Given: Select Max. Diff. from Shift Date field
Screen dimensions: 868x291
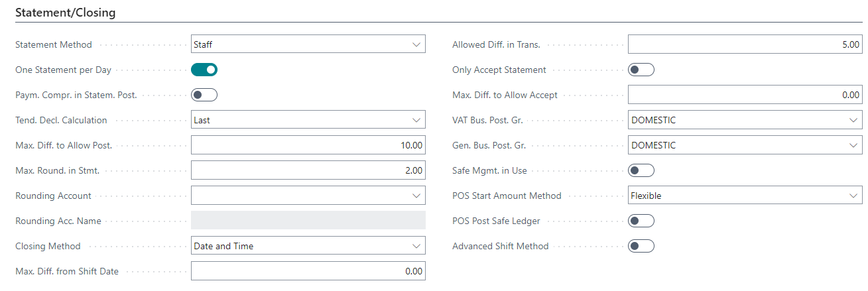Looking at the screenshot, I should click(308, 271).
